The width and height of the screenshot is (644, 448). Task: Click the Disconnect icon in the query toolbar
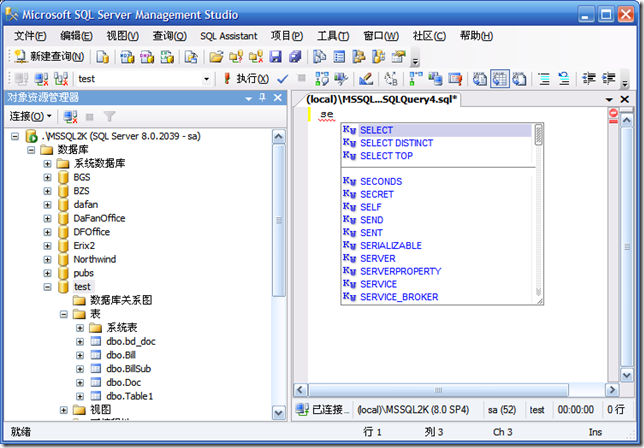tap(41, 78)
